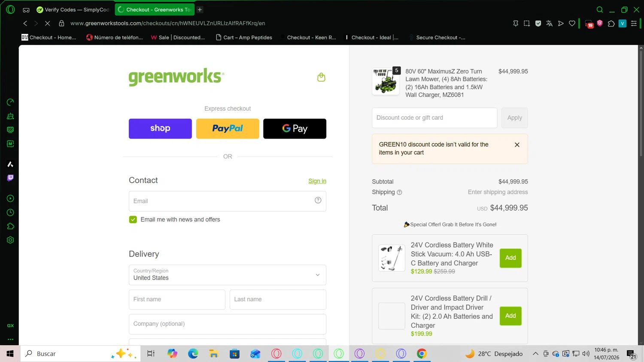Open the Windows Start menu
This screenshot has height=362, width=644.
(x=10, y=354)
